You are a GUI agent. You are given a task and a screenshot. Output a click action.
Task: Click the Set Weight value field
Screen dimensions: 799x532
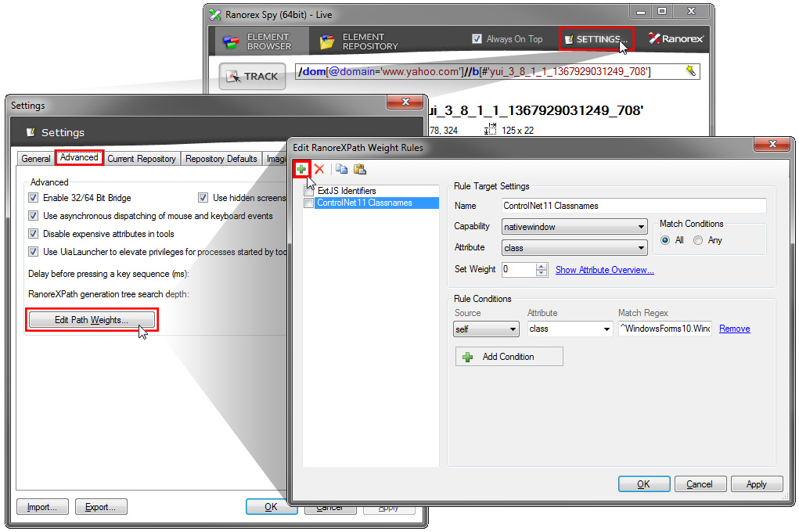(x=519, y=269)
